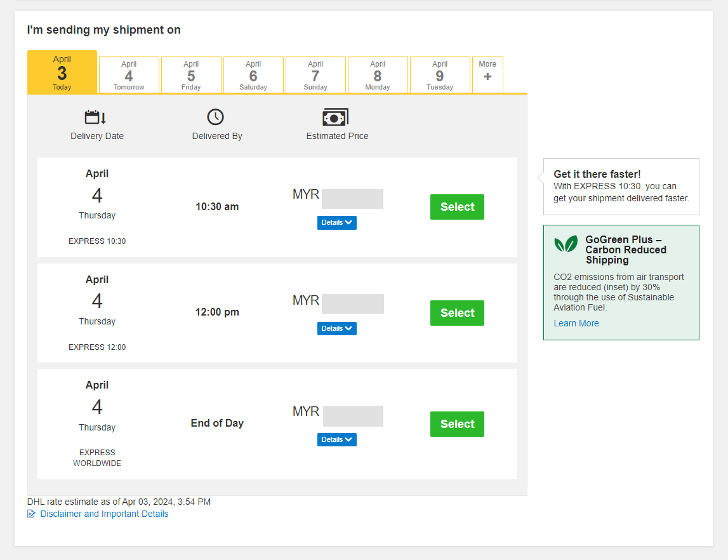This screenshot has width=728, height=560.
Task: Click the Estimated Price money icon
Action: [x=335, y=117]
